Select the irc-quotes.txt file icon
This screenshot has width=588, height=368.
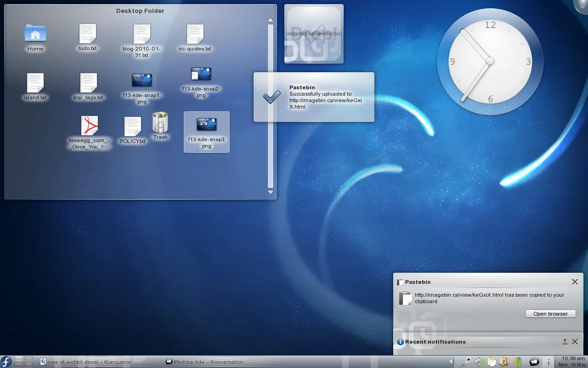195,34
